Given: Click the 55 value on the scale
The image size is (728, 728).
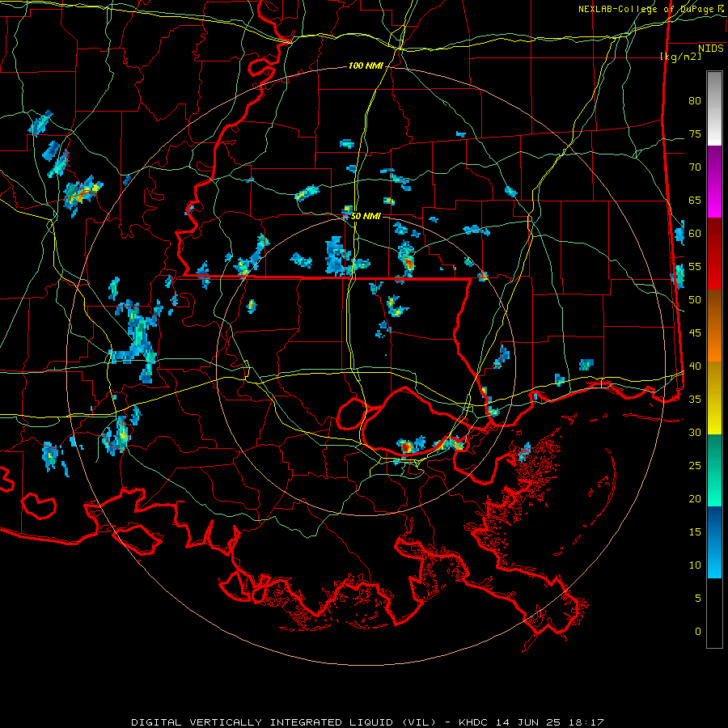Looking at the screenshot, I should click(695, 266).
